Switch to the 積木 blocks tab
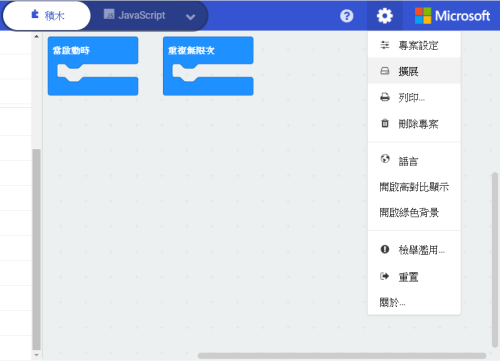The image size is (500, 362). pyautogui.click(x=47, y=16)
